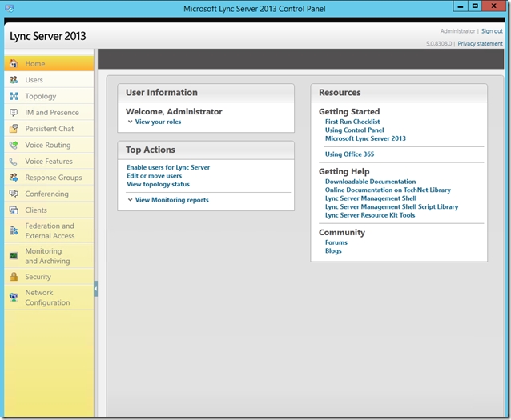Open the Privacy statement link
The height and width of the screenshot is (420, 511).
480,44
